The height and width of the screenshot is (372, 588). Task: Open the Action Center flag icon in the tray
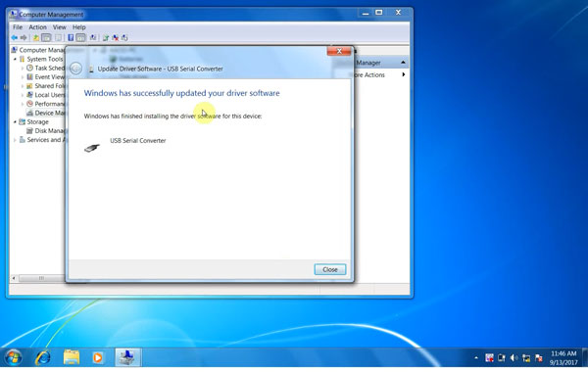pos(539,358)
